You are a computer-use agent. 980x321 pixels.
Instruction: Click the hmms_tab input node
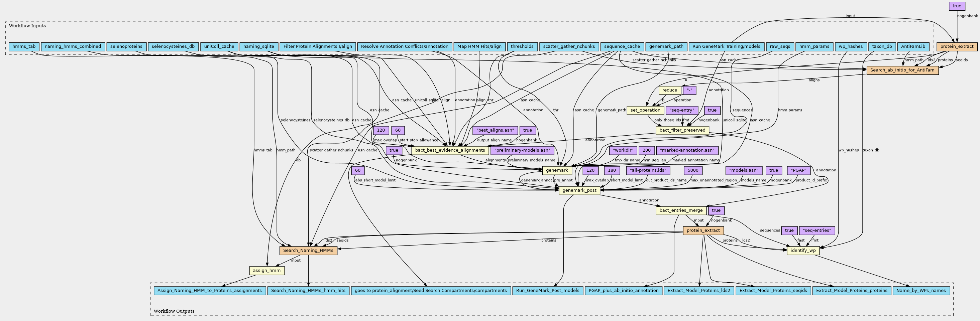point(24,47)
